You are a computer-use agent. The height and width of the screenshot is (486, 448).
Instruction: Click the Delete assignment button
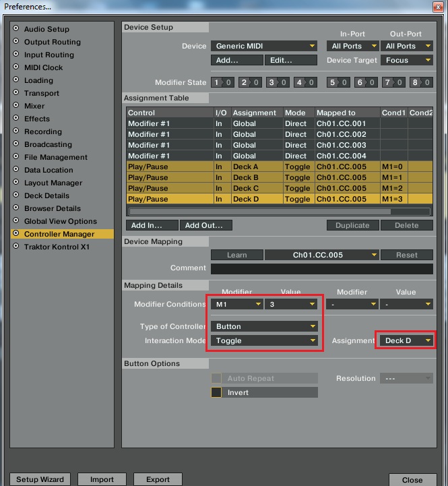(x=407, y=225)
